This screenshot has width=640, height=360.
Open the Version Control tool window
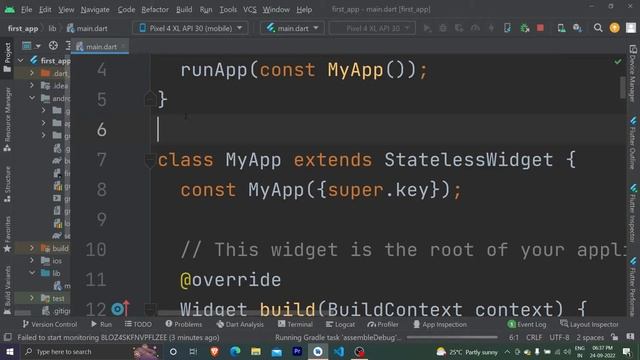(x=50, y=324)
